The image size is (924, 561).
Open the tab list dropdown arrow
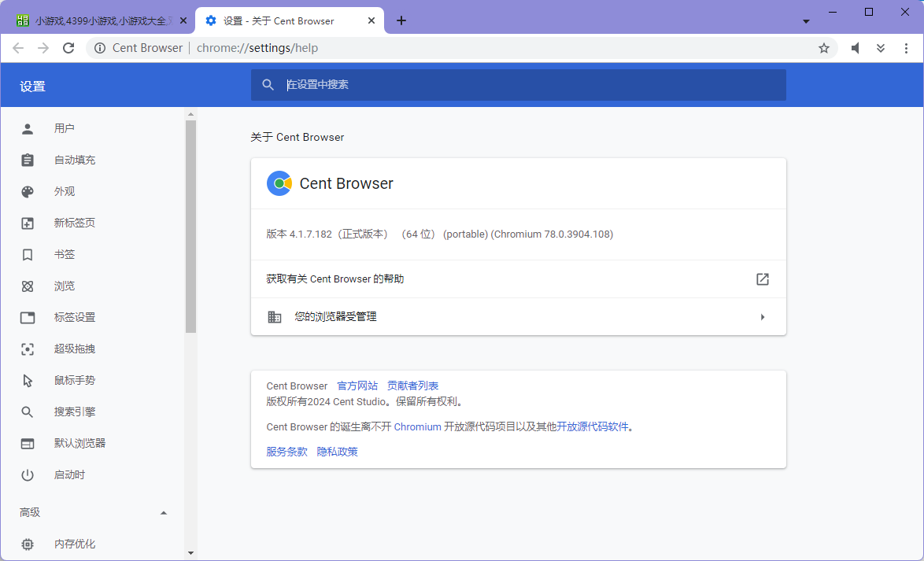pyautogui.click(x=806, y=21)
